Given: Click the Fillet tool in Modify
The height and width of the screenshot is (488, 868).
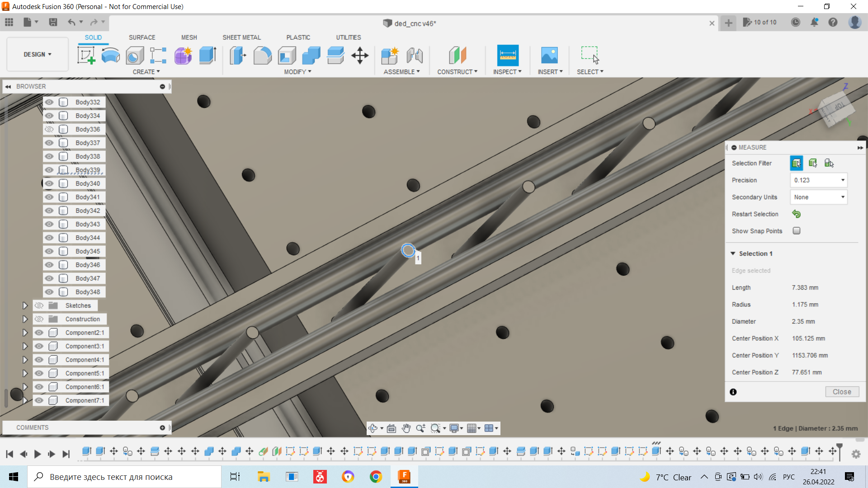Looking at the screenshot, I should click(262, 56).
